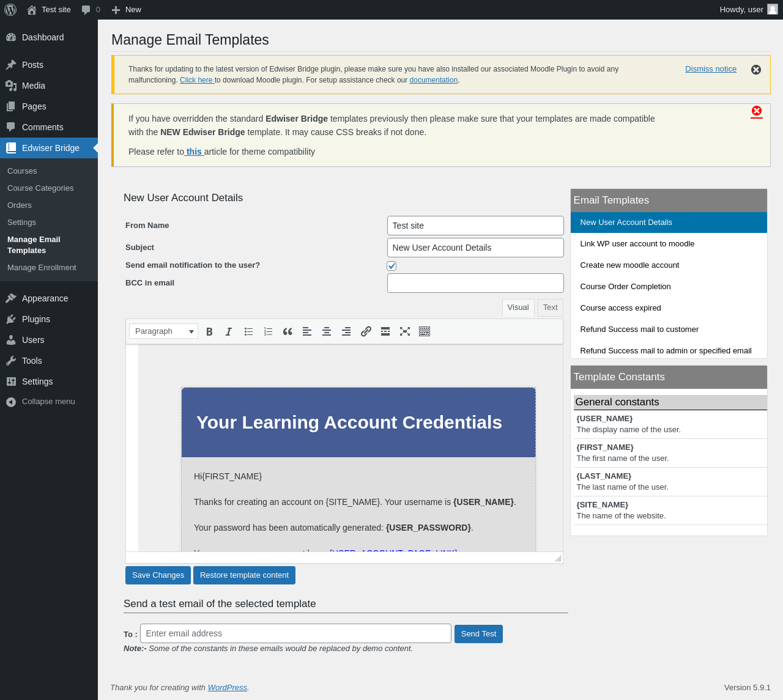This screenshot has width=783, height=700.
Task: Click the BCC in email field
Action: pyautogui.click(x=475, y=283)
